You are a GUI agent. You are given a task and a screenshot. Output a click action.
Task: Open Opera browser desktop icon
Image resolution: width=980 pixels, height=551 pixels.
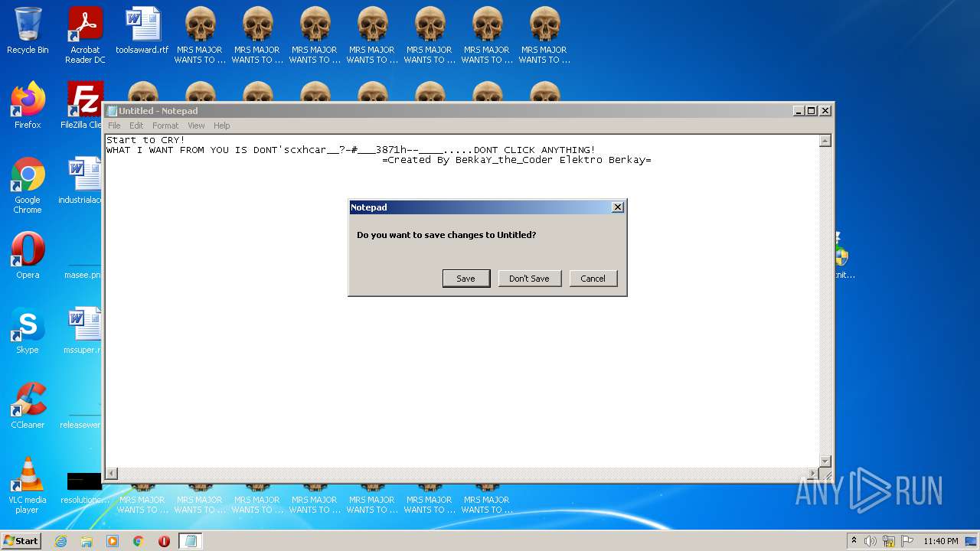coord(28,256)
